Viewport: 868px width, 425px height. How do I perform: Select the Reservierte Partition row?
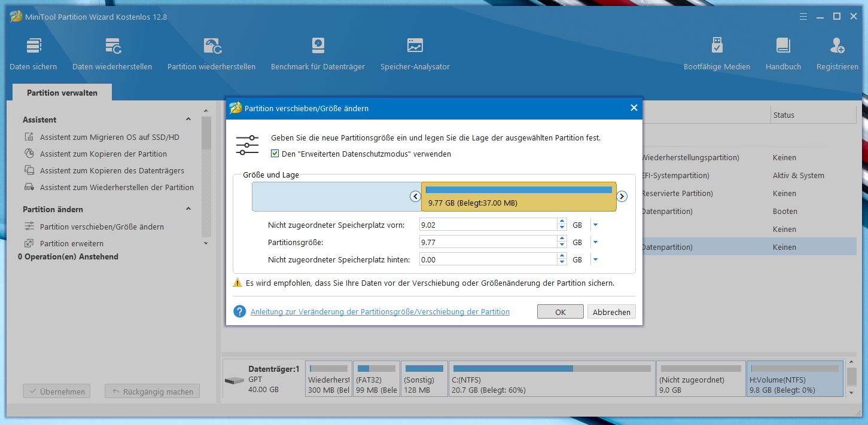click(749, 194)
